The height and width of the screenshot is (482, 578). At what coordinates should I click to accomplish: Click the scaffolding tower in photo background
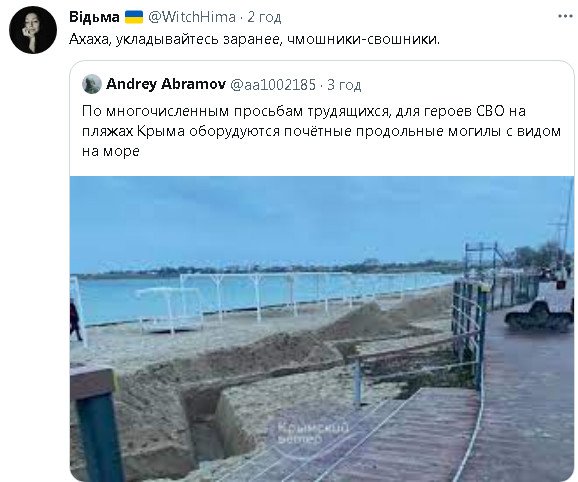481,258
